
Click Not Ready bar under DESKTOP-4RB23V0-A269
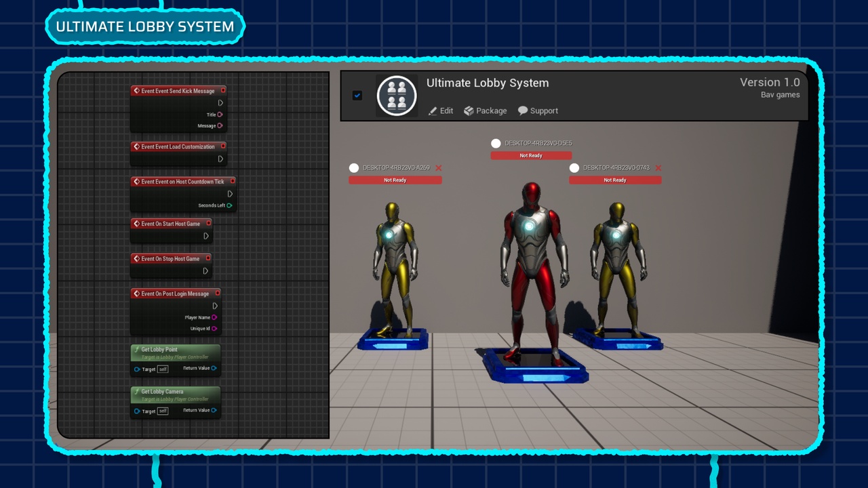click(395, 180)
